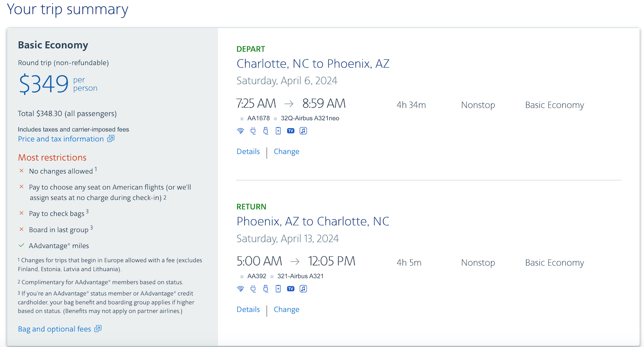This screenshot has width=644, height=347.
Task: Open the streaming entertainment icon for flight AA392
Action: click(278, 288)
